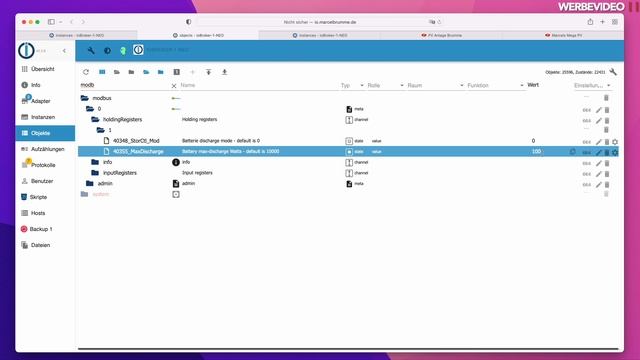Collapse the sidebar with the chevron arrow
Screen dimensions: 640x360
click(64, 51)
